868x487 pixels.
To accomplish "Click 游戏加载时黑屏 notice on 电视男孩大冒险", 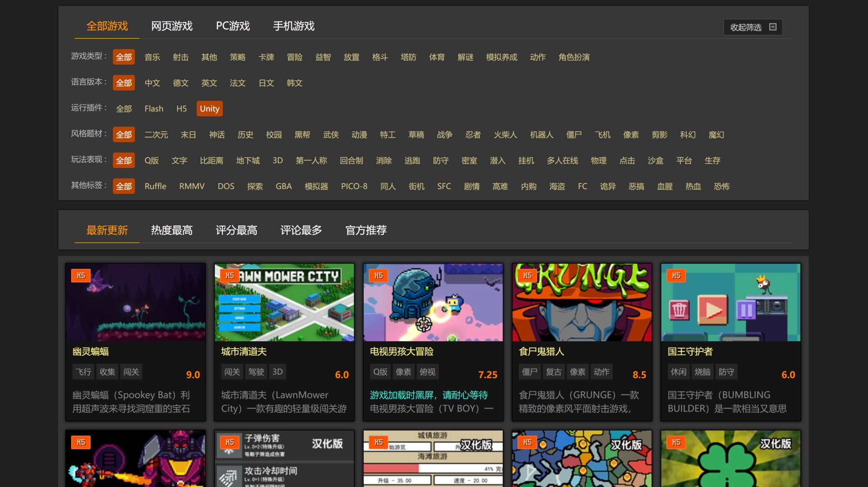I will [429, 395].
